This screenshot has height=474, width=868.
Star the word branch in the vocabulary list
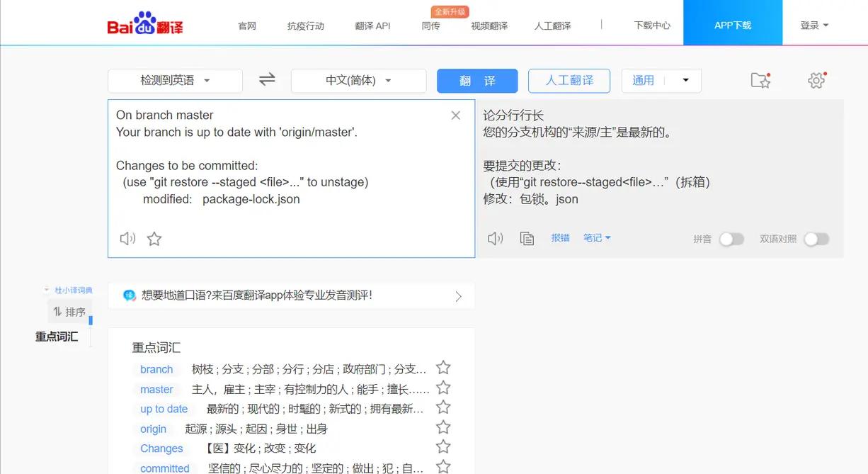(x=443, y=367)
